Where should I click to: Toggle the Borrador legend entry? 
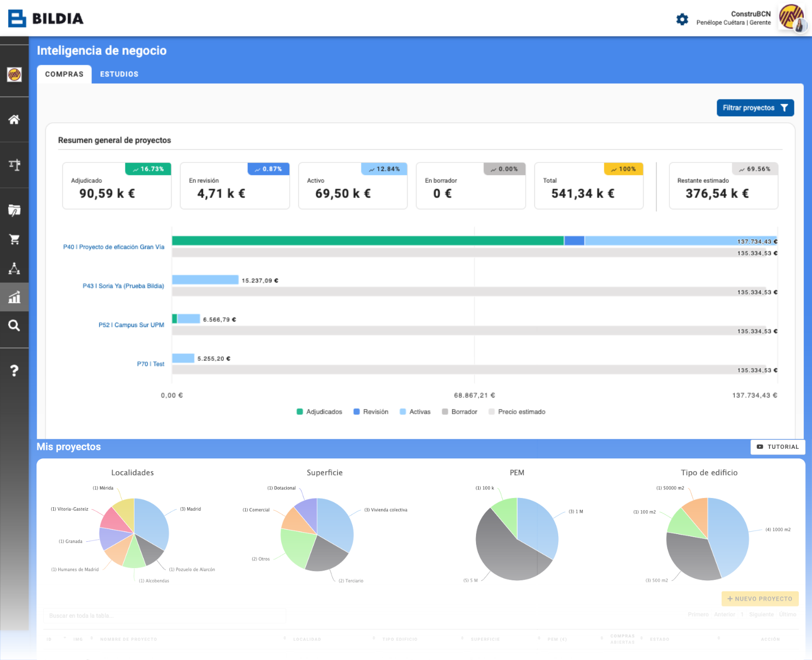click(x=459, y=412)
